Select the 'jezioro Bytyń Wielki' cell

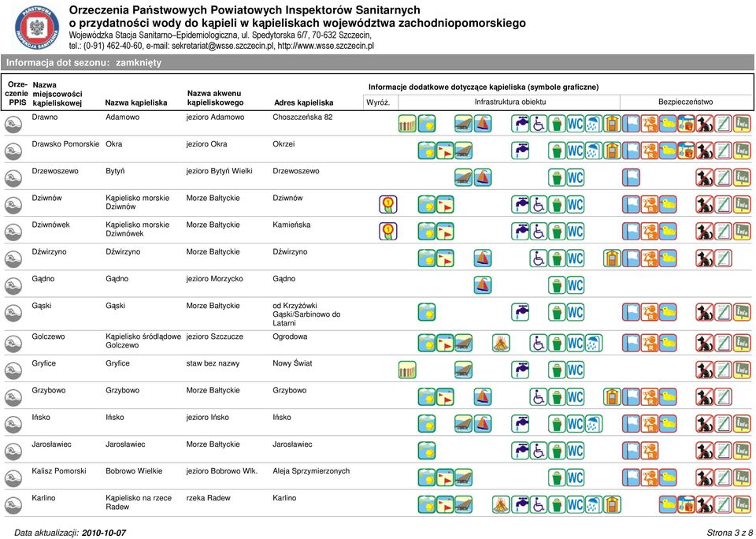pyautogui.click(x=219, y=171)
